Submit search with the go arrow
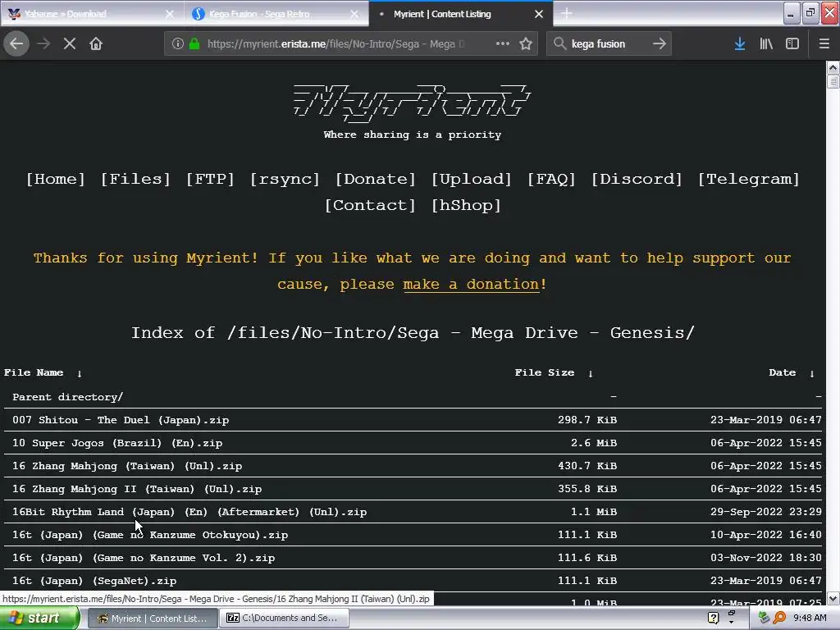This screenshot has width=840, height=630. click(x=660, y=44)
